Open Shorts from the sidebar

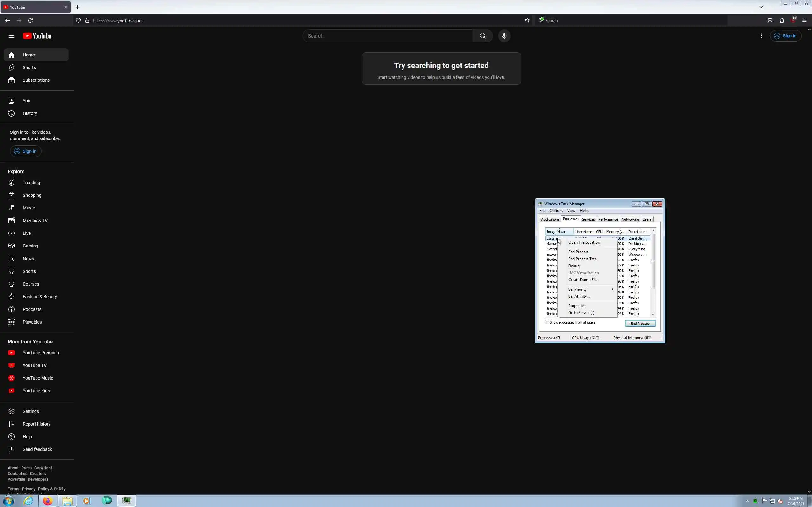click(x=29, y=67)
